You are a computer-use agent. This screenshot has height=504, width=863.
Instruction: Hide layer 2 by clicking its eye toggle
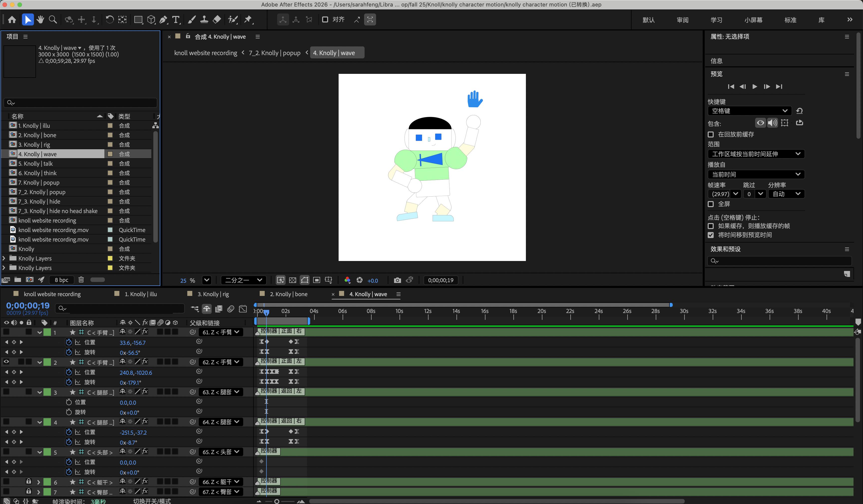coord(6,362)
